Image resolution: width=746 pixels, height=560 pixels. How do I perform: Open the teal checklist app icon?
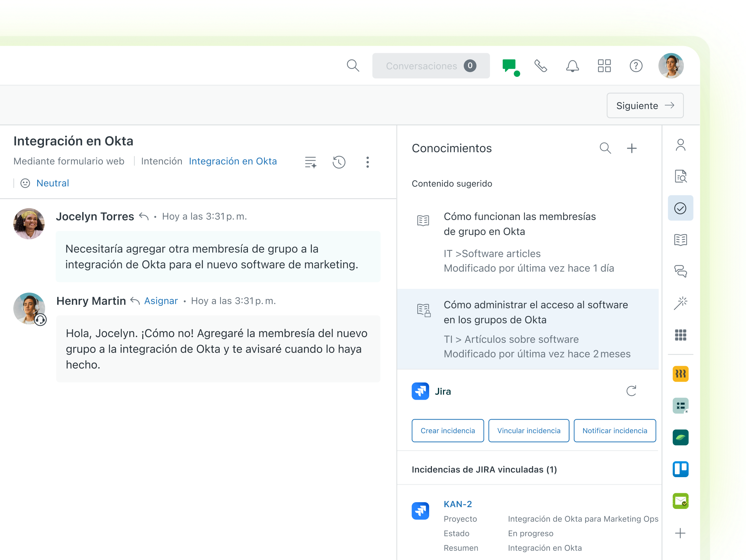(x=680, y=406)
